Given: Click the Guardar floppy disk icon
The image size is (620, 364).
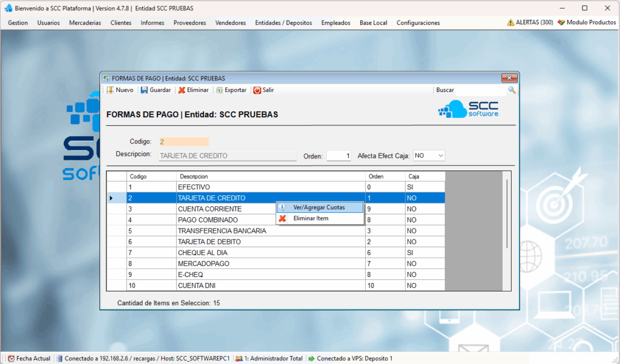Looking at the screenshot, I should point(145,90).
